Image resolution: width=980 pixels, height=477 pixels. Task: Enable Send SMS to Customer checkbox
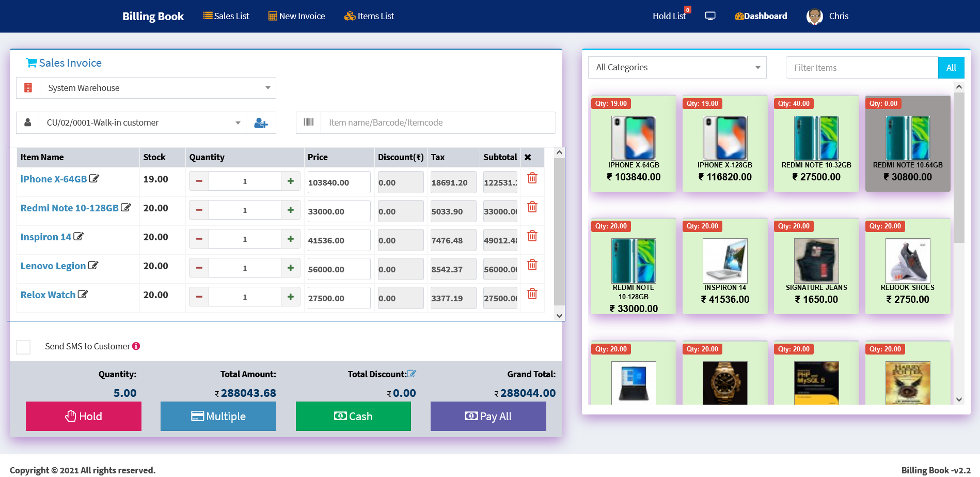click(x=23, y=347)
